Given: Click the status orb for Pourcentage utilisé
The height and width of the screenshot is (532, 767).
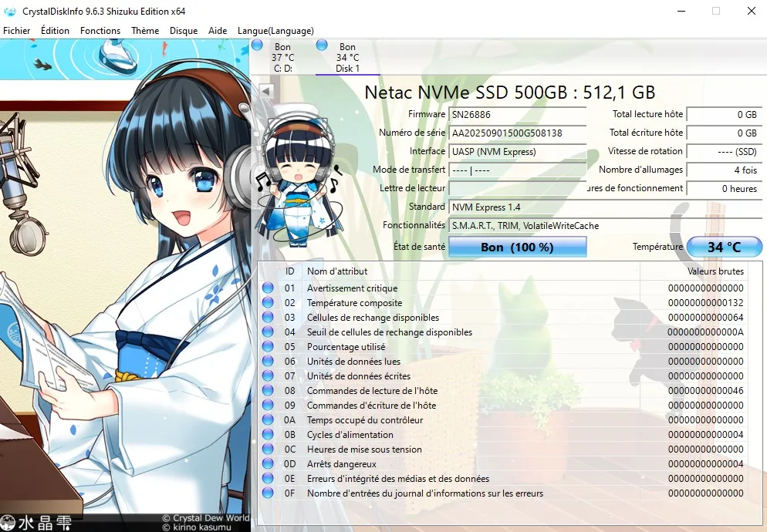Looking at the screenshot, I should click(268, 347).
